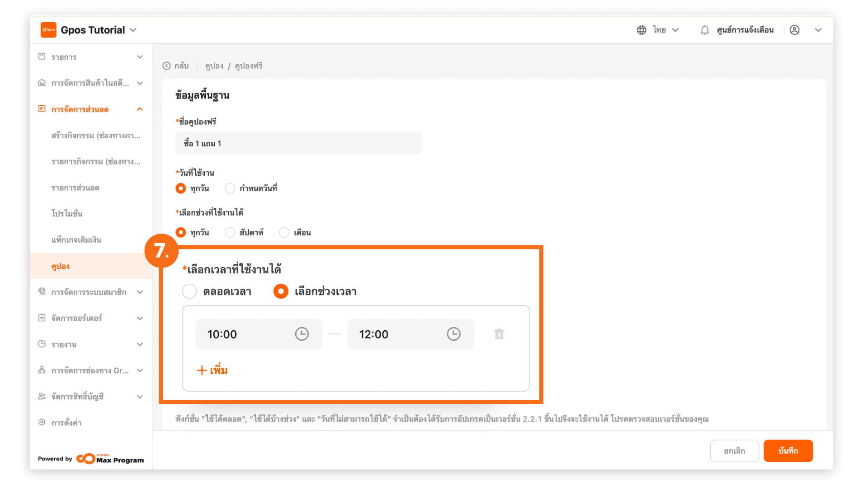Image resolution: width=868 pixels, height=488 pixels.
Task: Choose the เดือน radio option
Action: (284, 232)
